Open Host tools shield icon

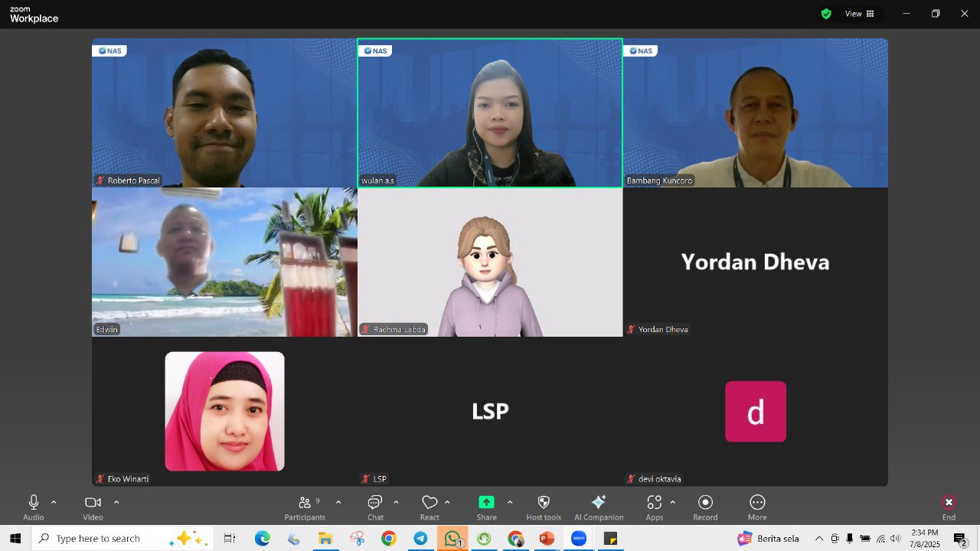(x=544, y=507)
